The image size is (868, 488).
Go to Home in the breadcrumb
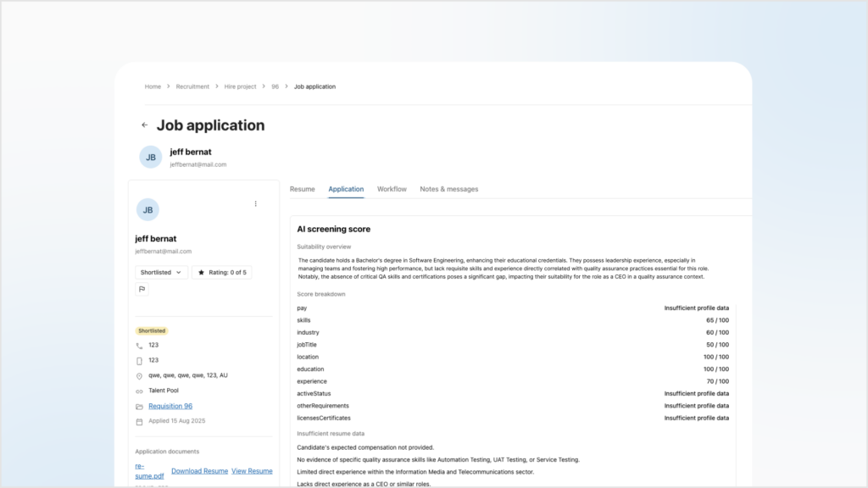click(153, 87)
